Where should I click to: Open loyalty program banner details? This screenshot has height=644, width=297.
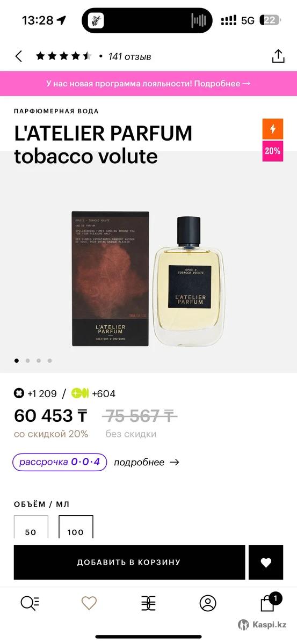click(148, 84)
